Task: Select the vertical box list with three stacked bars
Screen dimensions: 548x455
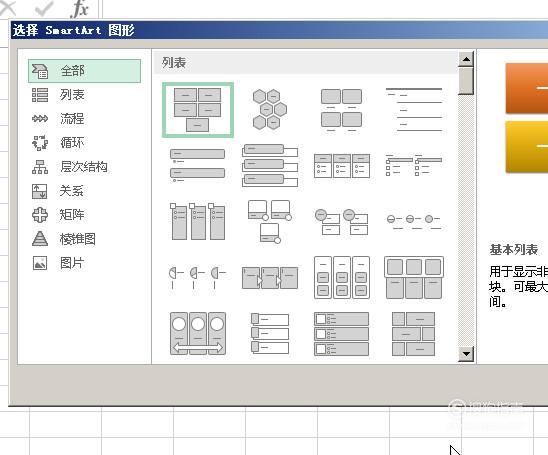Action: 270,165
